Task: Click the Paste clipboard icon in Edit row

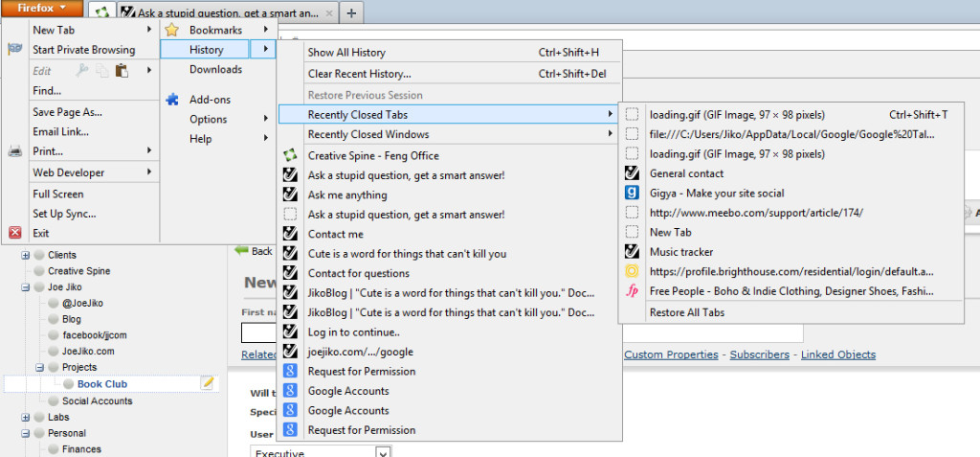Action: (122, 71)
